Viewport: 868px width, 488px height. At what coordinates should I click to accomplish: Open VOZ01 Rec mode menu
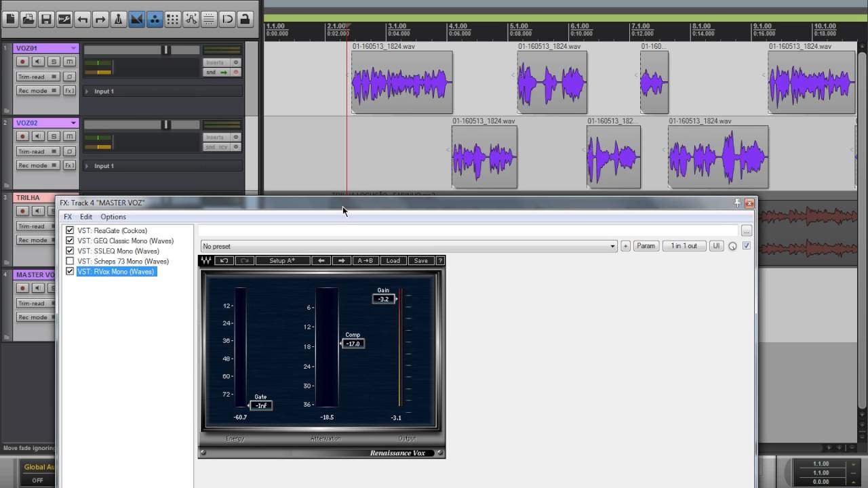click(38, 91)
